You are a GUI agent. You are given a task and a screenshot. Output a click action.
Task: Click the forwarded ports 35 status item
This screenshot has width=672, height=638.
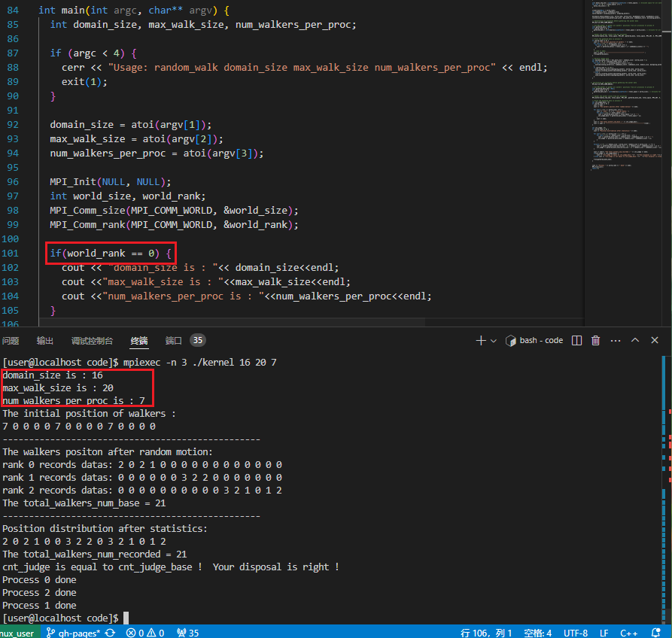[188, 633]
